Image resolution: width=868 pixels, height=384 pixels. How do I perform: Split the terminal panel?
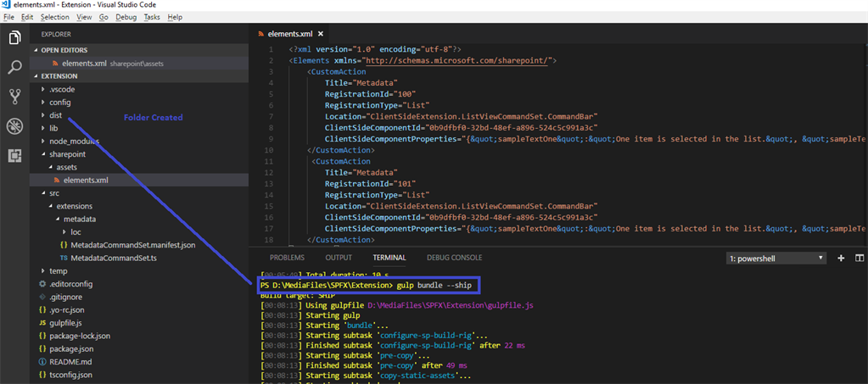[860, 258]
